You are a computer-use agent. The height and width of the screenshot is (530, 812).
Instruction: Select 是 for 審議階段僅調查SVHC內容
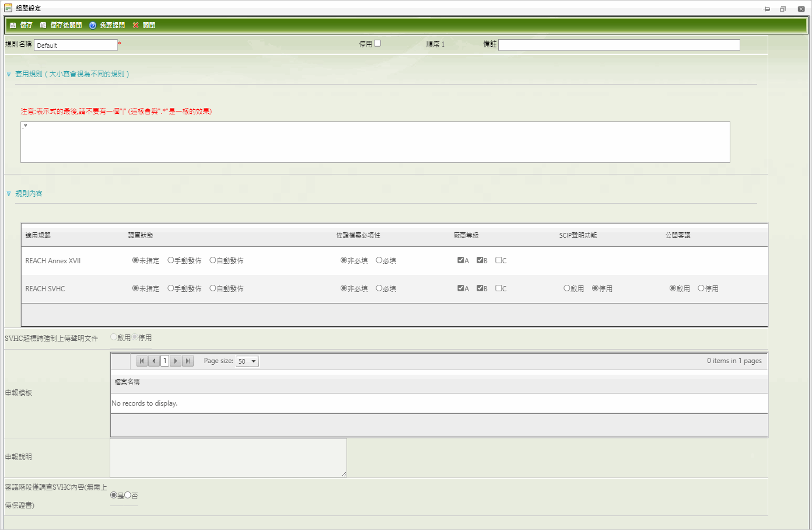pyautogui.click(x=114, y=495)
